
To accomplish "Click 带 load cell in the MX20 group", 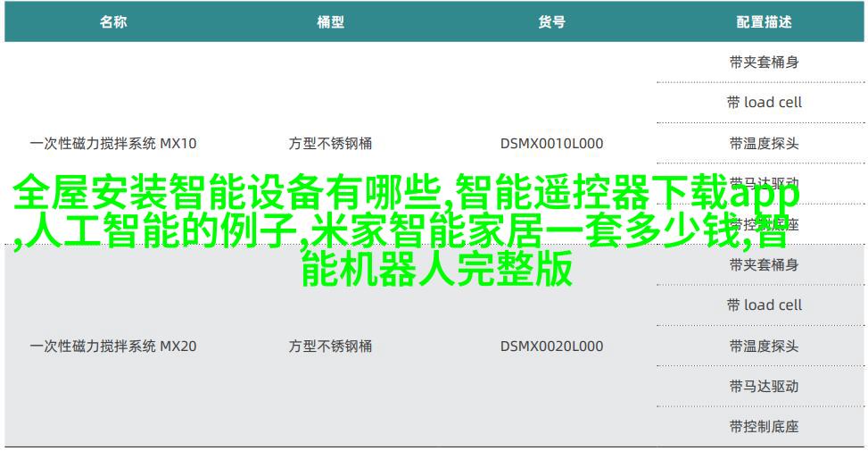I will [764, 305].
